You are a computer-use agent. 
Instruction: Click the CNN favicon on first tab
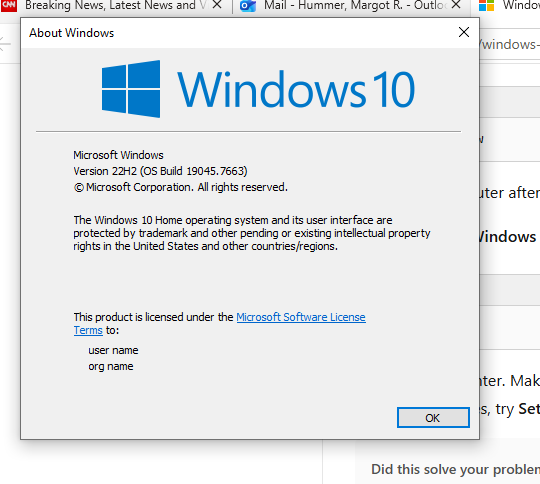point(9,5)
